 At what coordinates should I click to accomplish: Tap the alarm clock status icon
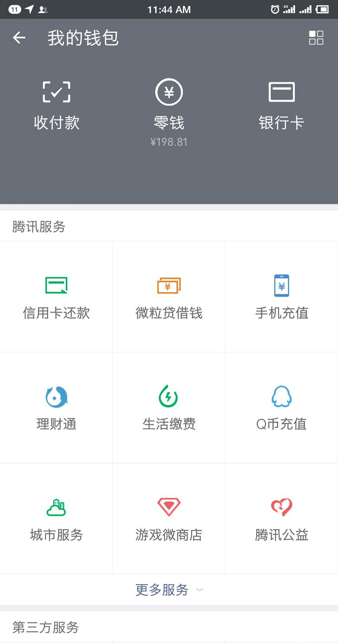[x=275, y=9]
